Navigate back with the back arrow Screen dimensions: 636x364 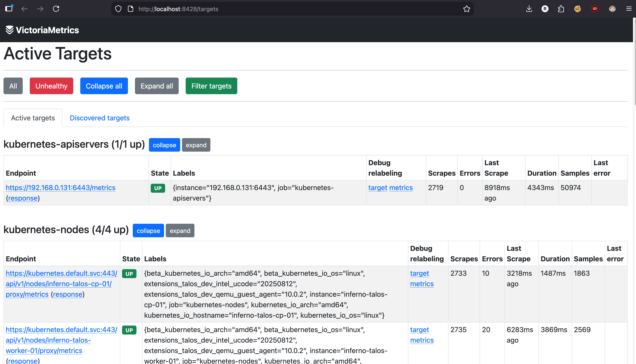[x=24, y=9]
